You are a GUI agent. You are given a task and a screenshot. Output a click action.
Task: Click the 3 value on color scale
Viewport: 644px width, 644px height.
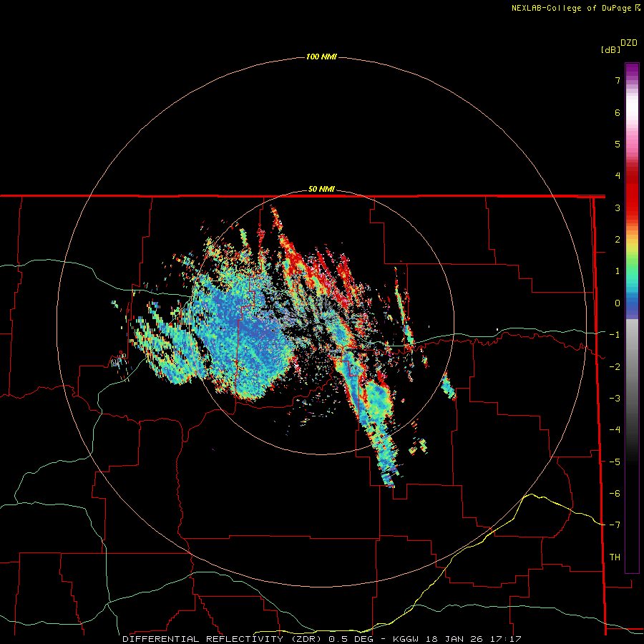pyautogui.click(x=618, y=208)
